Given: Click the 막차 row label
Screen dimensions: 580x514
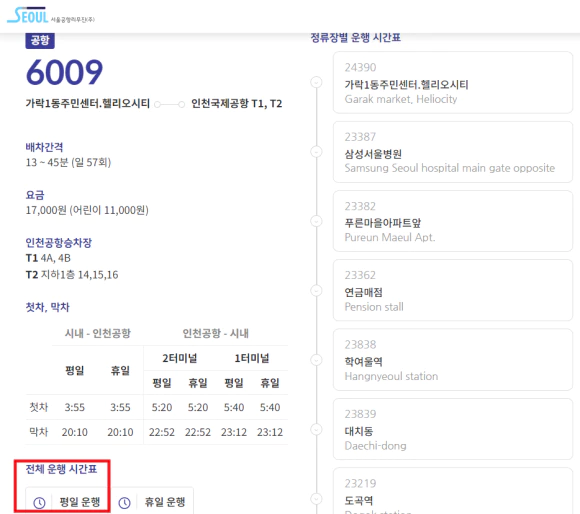Looking at the screenshot, I should [39, 432].
